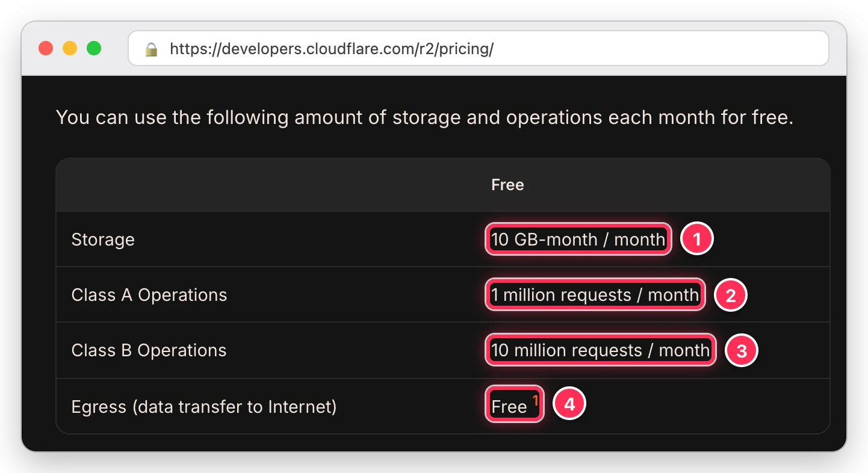Viewport: 868px width, 473px height.
Task: Click the red close window button
Action: click(46, 48)
